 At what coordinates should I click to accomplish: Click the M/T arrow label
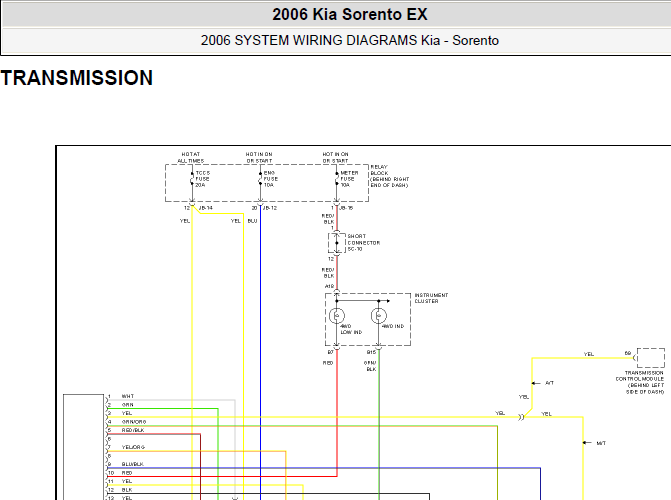(601, 443)
